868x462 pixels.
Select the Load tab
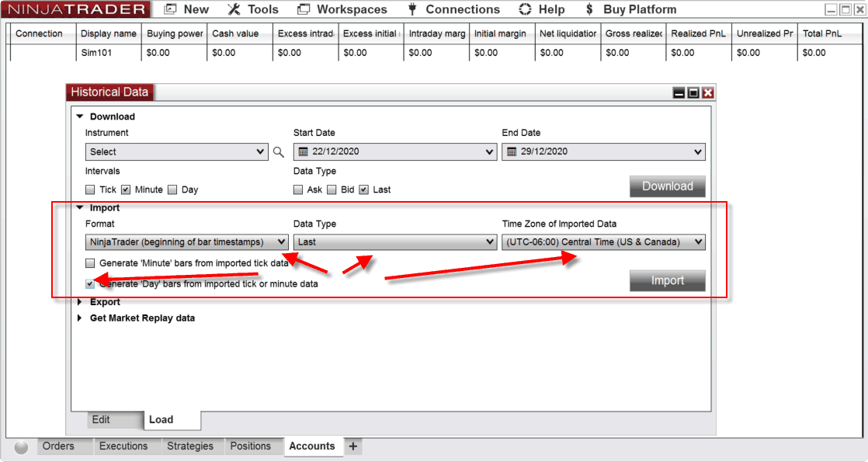pos(172,420)
